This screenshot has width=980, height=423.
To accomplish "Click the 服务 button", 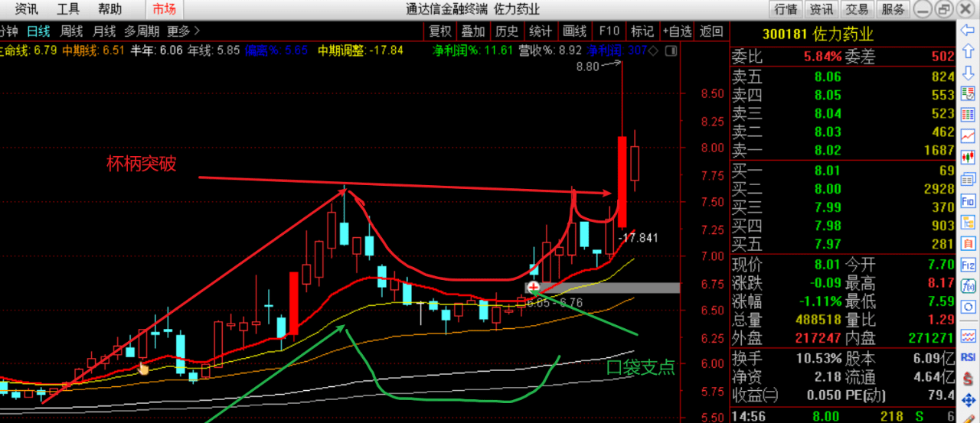I will coord(893,9).
